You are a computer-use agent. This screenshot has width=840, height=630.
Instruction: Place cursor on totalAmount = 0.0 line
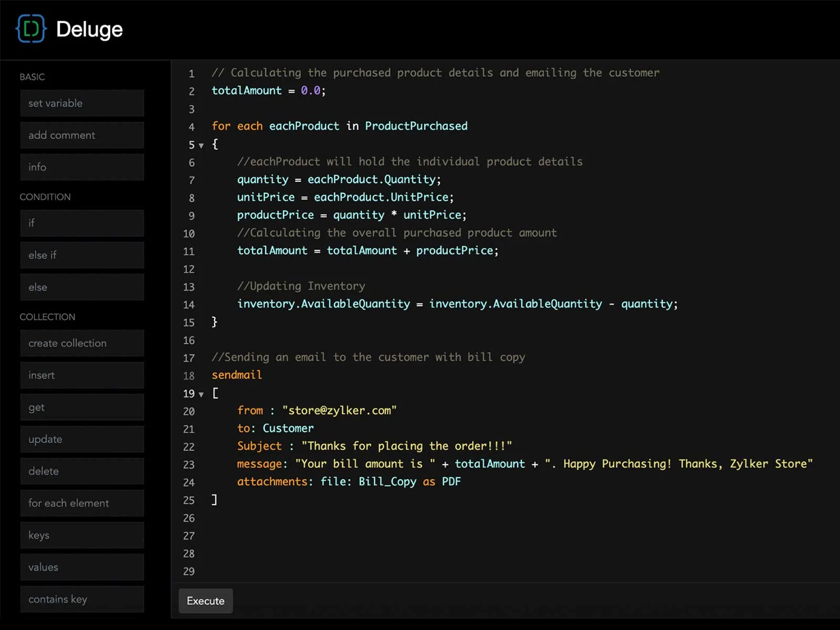268,90
